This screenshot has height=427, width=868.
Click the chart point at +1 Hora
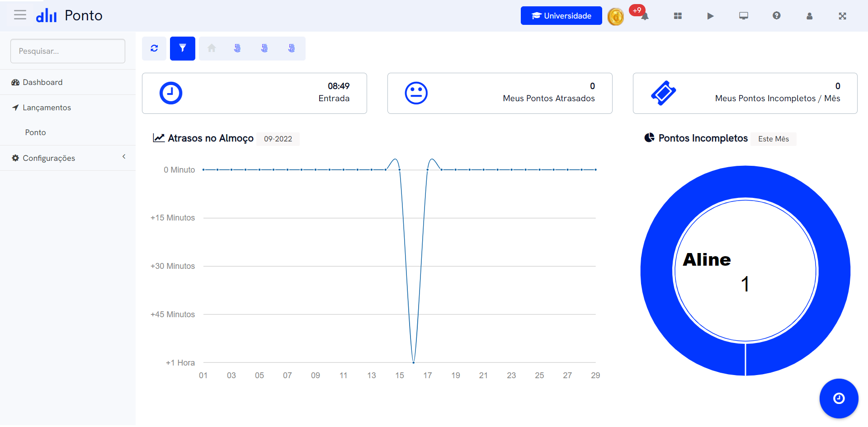[x=414, y=362]
